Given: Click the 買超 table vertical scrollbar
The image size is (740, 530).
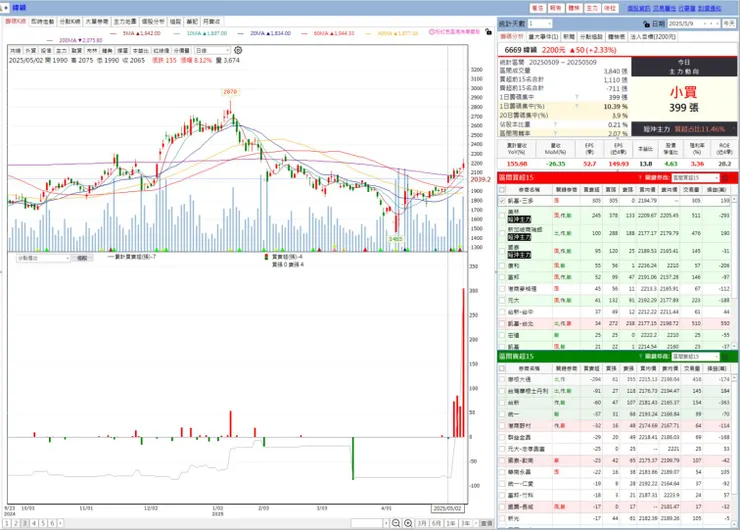Looking at the screenshot, I should coord(734,271).
